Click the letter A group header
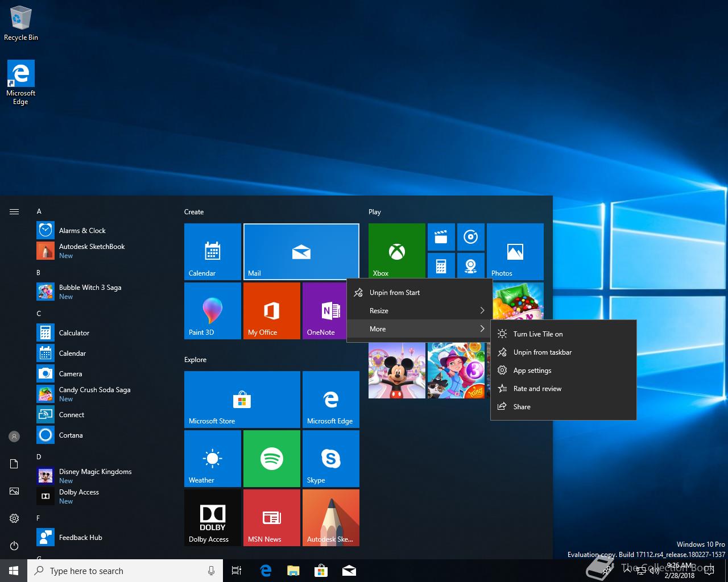 (39, 211)
